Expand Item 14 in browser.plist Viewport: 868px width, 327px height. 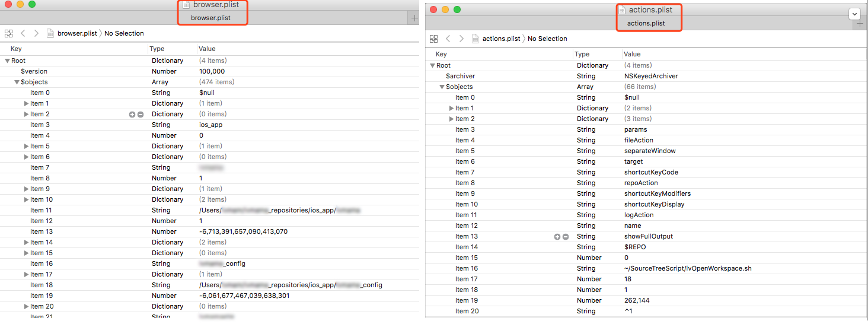click(26, 242)
